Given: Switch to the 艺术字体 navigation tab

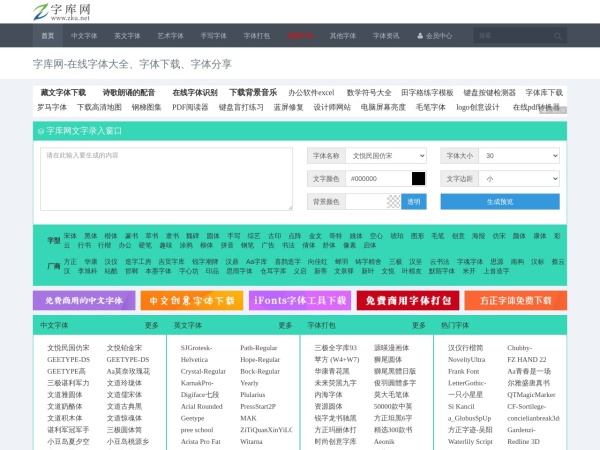Looking at the screenshot, I should click(x=170, y=35).
